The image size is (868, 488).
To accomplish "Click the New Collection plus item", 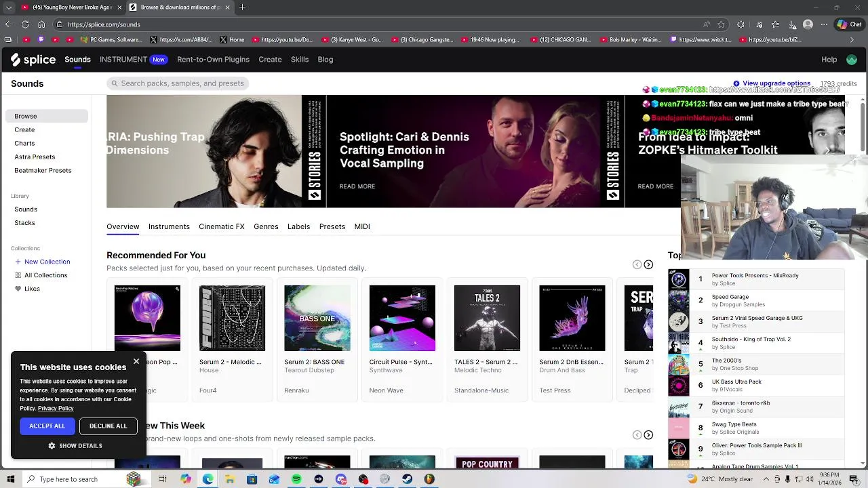I will (x=43, y=262).
